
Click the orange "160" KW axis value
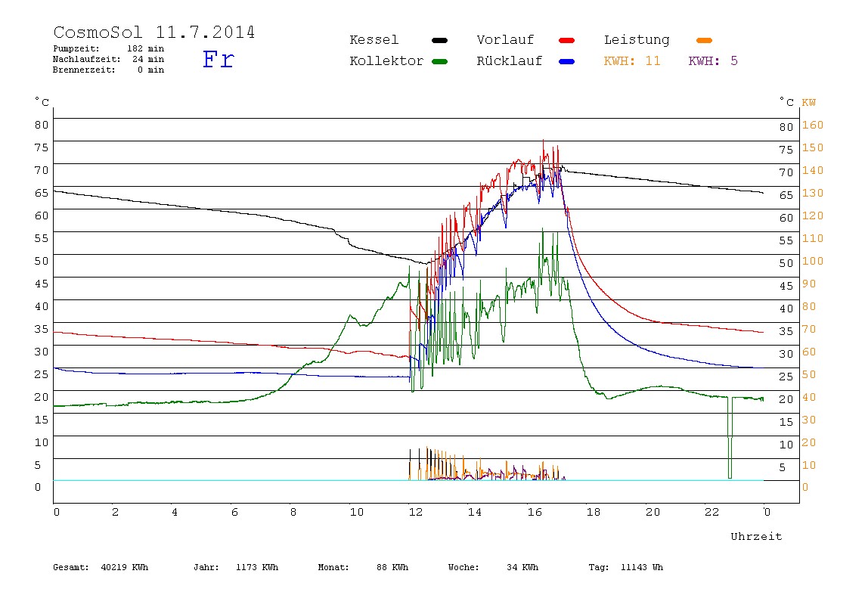(x=813, y=125)
